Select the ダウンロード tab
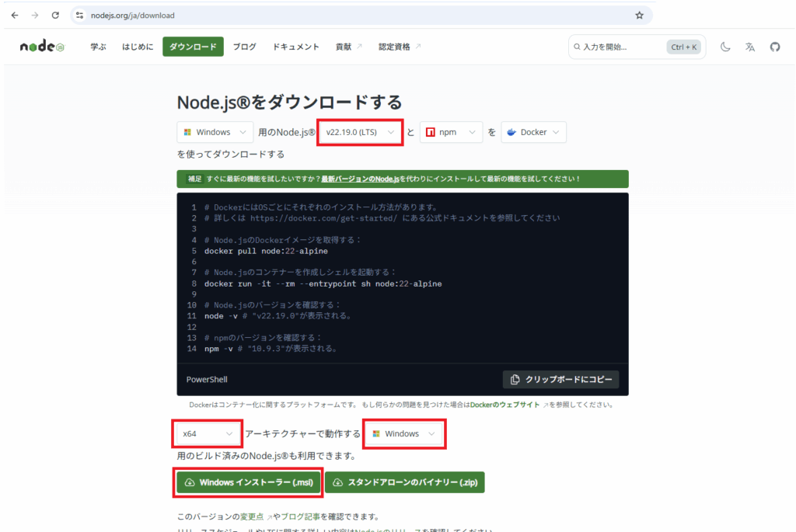The height and width of the screenshot is (532, 796). (193, 47)
